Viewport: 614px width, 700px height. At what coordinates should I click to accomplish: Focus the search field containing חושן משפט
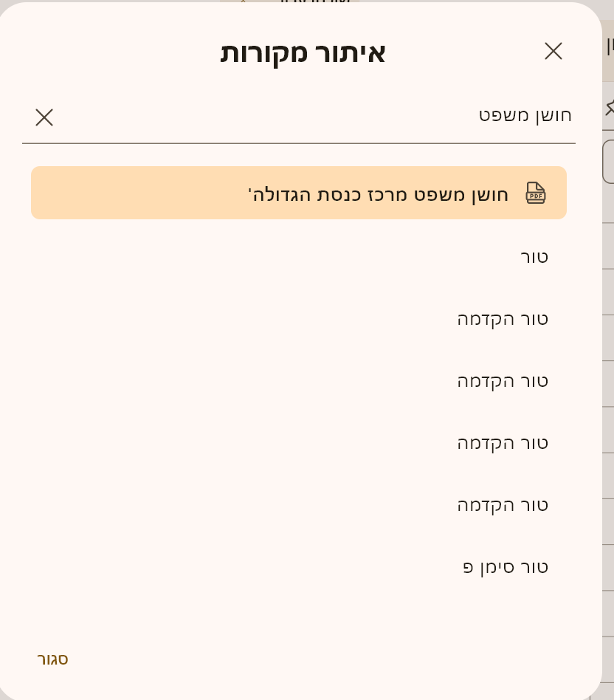[310, 115]
